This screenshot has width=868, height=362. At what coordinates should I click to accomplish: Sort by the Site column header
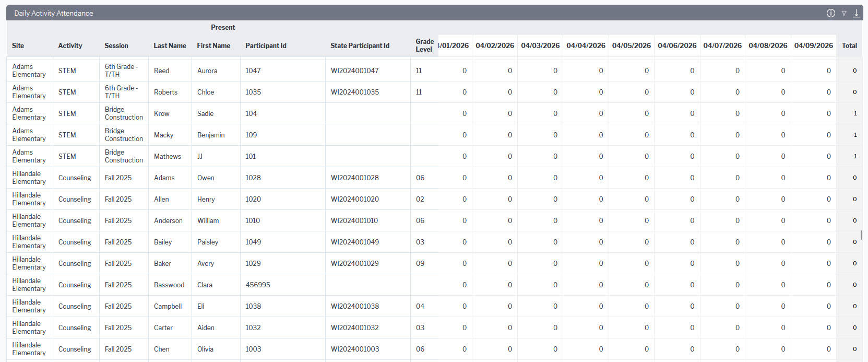(18, 45)
